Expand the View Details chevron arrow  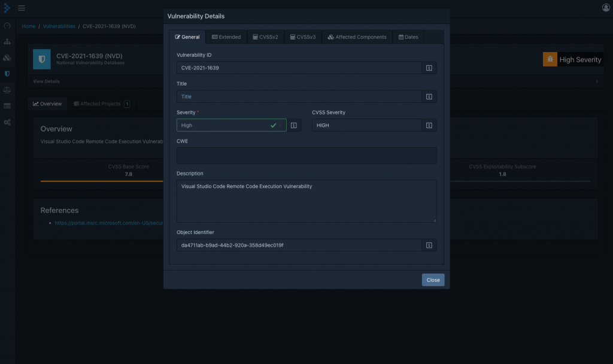597,81
